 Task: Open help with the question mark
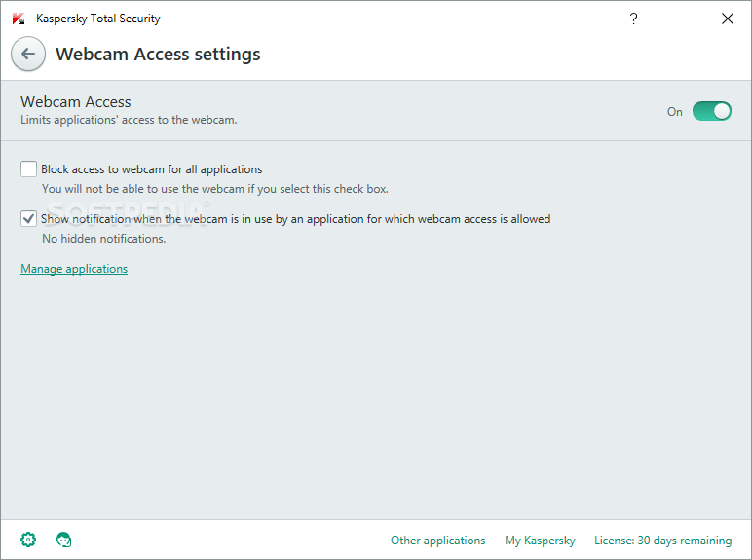tap(633, 19)
